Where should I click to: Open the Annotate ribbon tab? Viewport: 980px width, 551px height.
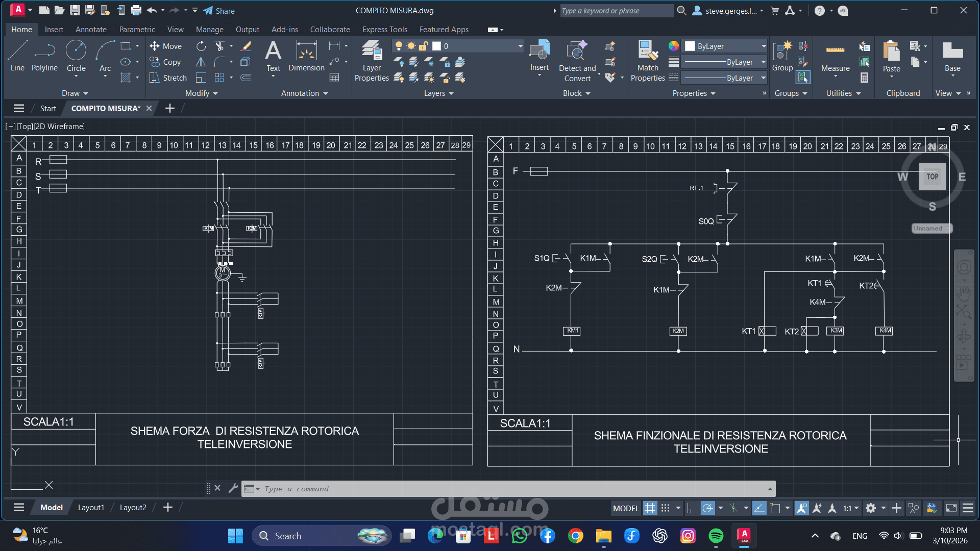(91, 30)
